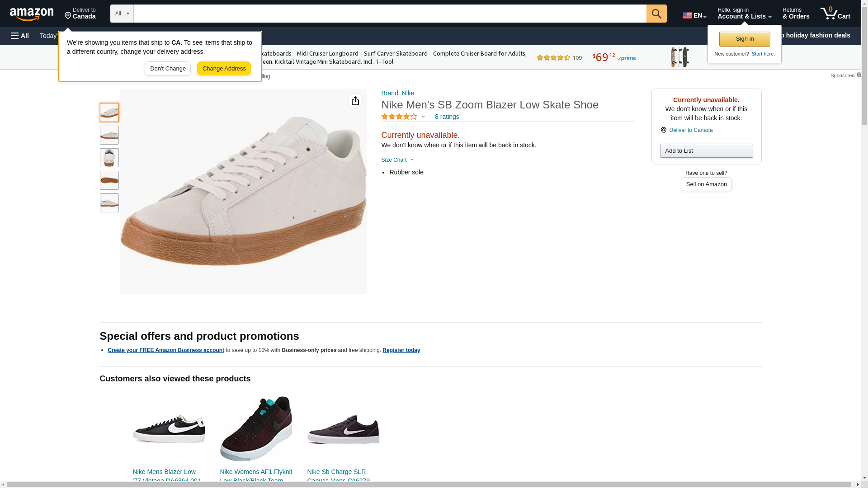Click the search magnifier button
Viewport: 868px width, 488px height.
pyautogui.click(x=656, y=14)
